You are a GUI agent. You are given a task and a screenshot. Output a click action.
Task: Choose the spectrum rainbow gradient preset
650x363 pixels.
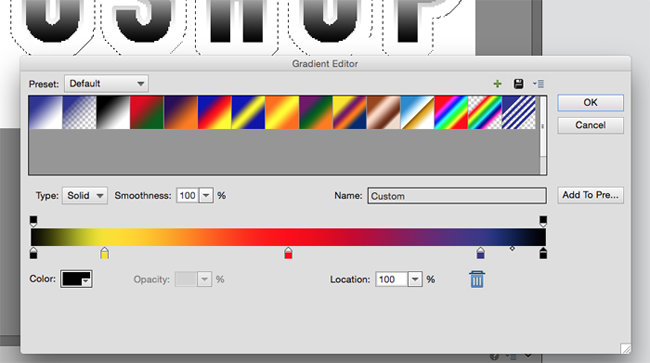[451, 112]
